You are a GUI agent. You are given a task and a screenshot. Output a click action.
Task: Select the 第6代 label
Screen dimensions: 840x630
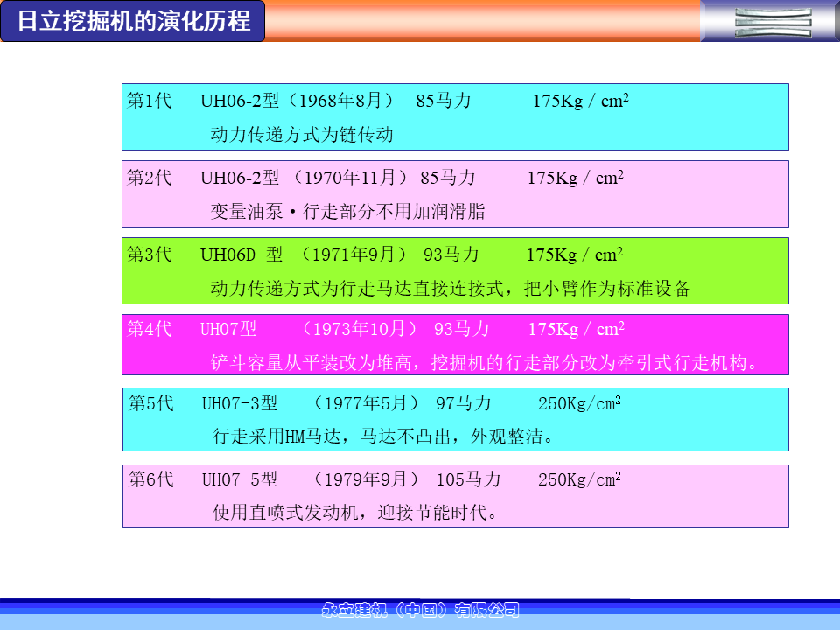pyautogui.click(x=151, y=479)
